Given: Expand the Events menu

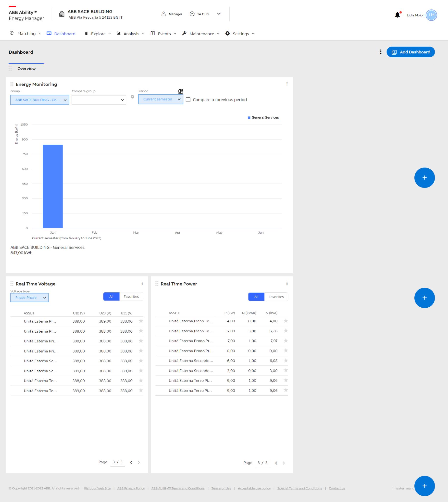Looking at the screenshot, I should point(164,34).
